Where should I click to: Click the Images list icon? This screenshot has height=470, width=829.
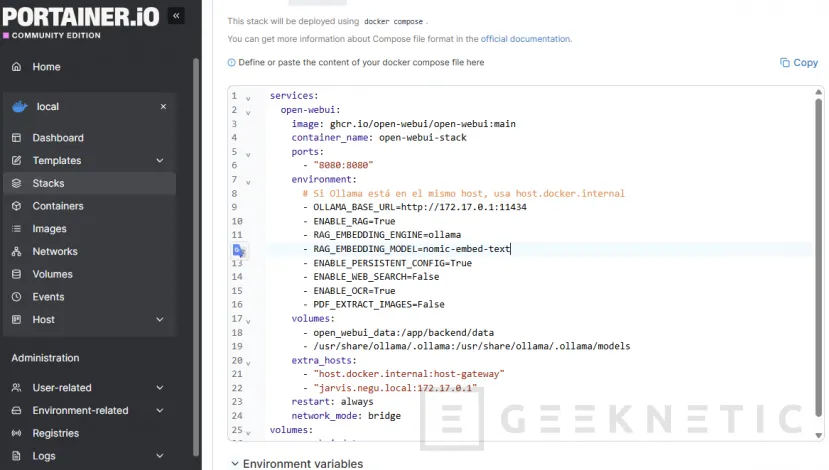(x=16, y=228)
